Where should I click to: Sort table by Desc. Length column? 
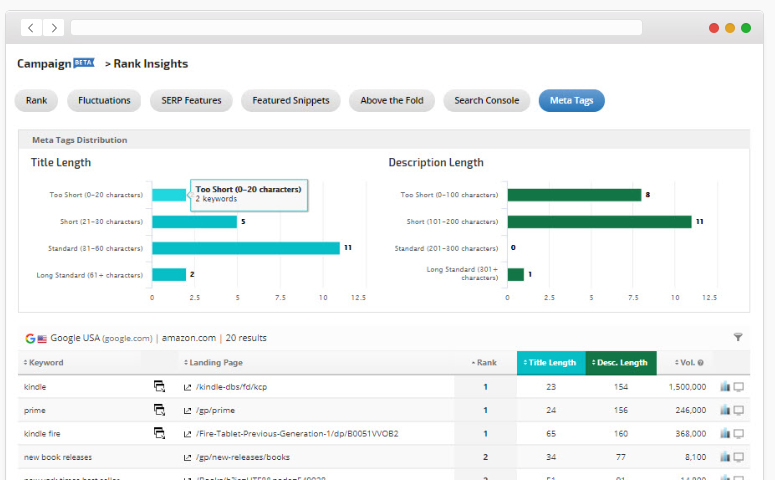click(x=620, y=363)
